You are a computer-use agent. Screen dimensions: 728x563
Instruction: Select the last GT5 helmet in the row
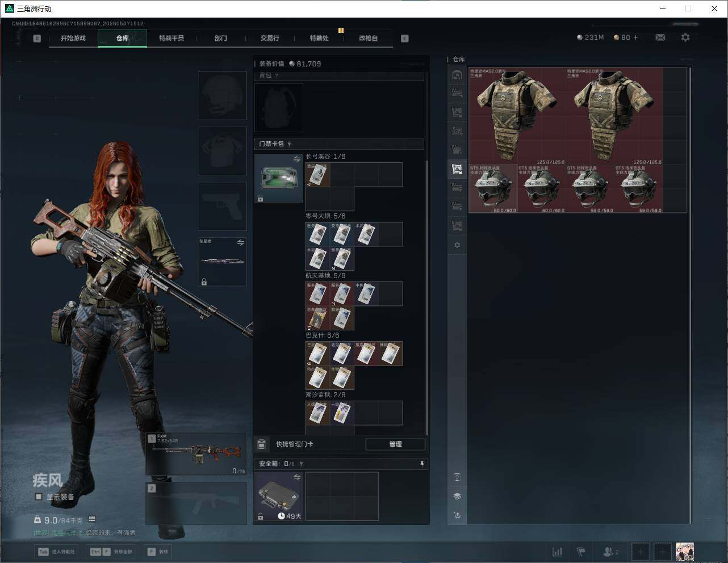(638, 189)
